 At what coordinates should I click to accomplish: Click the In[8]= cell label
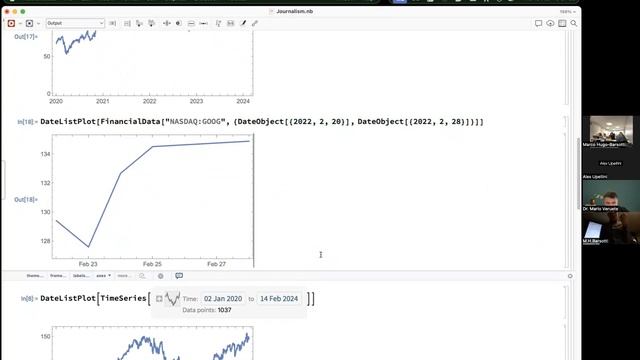(29, 299)
